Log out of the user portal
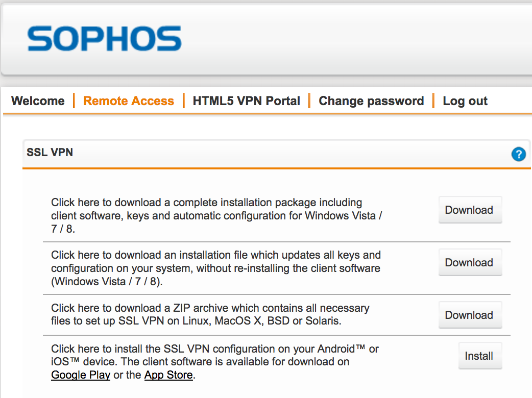Image resolution: width=532 pixels, height=398 pixels. point(465,101)
